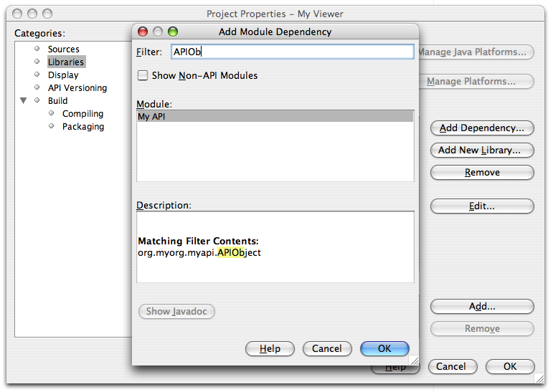Image resolution: width=553 pixels, height=392 pixels.
Task: Click the Edit button
Action: tap(482, 206)
